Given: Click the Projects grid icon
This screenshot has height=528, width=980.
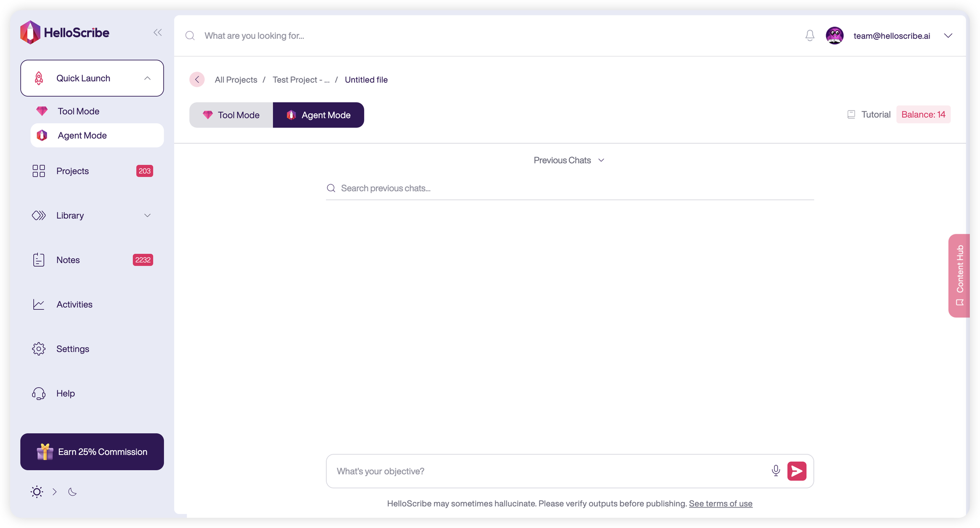Looking at the screenshot, I should [39, 171].
